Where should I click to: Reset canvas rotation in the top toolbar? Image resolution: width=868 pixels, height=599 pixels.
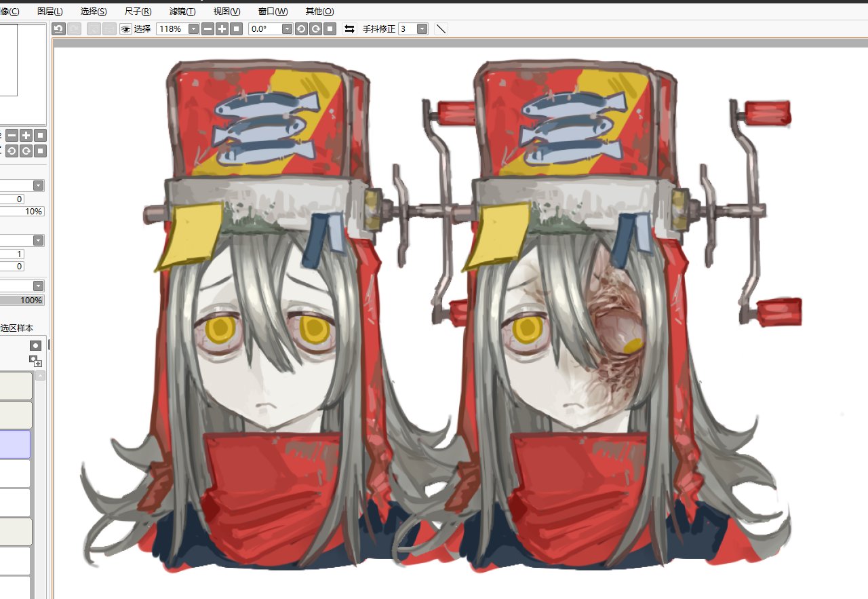(330, 28)
